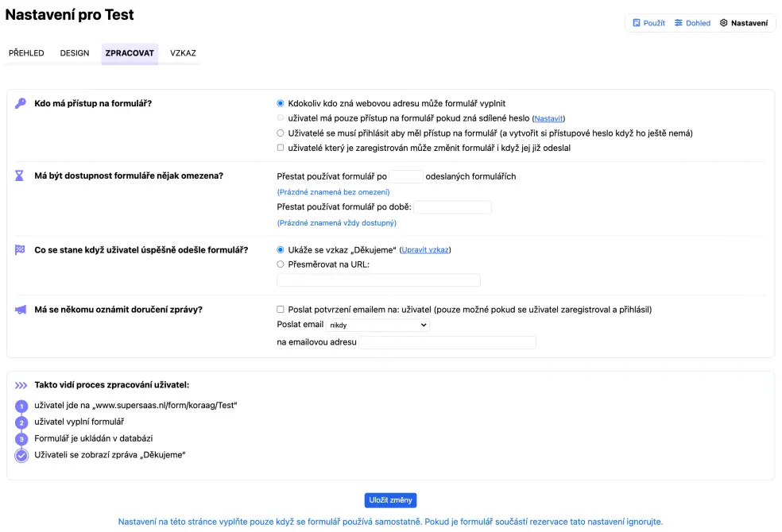Click the key icon beside access question

[21, 103]
